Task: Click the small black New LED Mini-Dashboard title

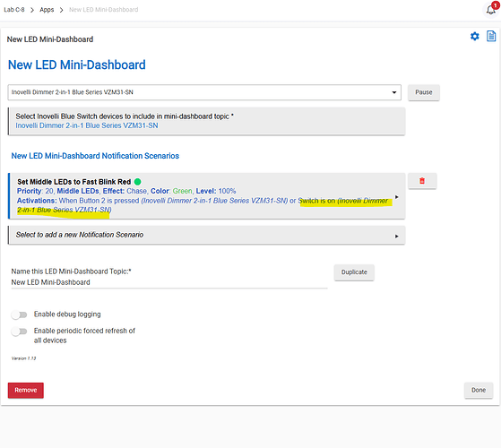Action: 50,39
